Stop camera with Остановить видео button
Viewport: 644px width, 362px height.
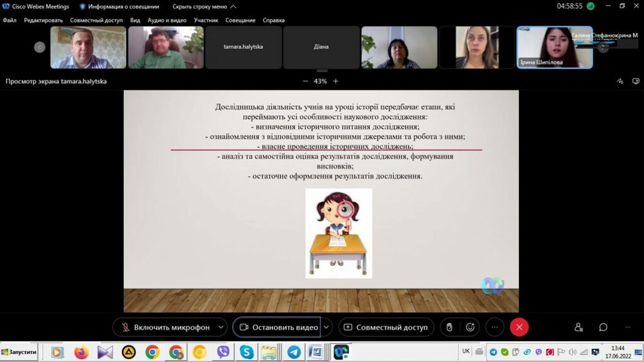(278, 327)
